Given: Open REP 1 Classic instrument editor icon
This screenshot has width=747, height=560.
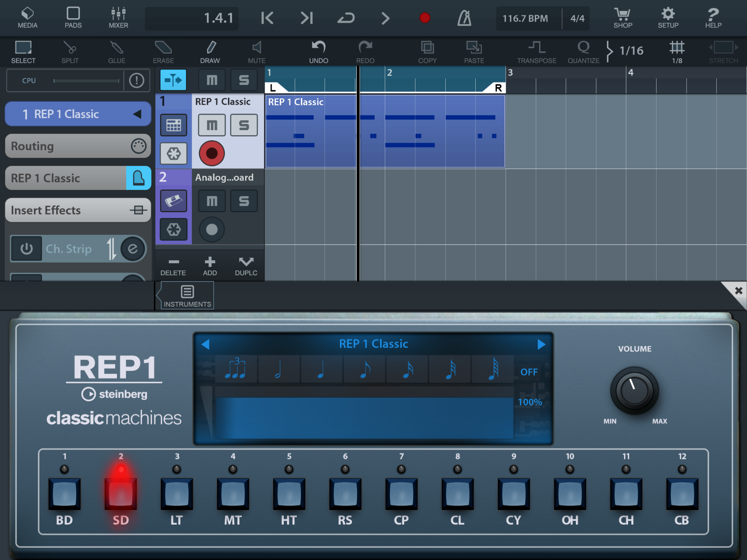Looking at the screenshot, I should [138, 178].
